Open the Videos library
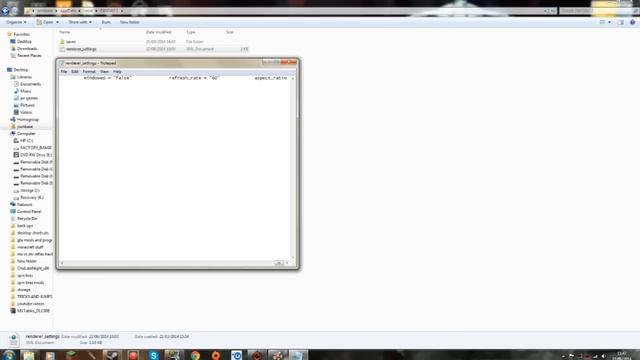Viewport: 640px width, 360px height. (x=26, y=112)
